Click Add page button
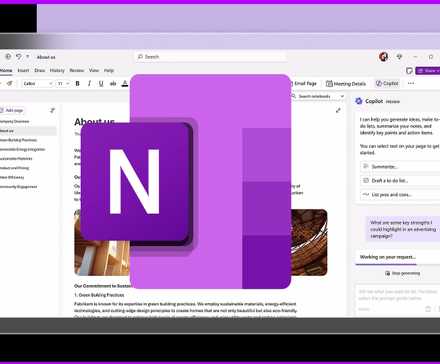Image resolution: width=440 pixels, height=364 pixels. 12,110
